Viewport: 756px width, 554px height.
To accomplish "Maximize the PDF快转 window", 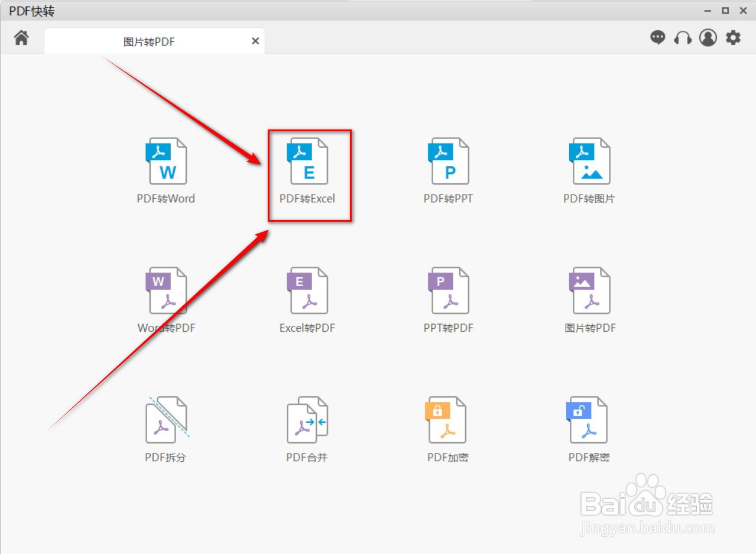I will (x=725, y=11).
